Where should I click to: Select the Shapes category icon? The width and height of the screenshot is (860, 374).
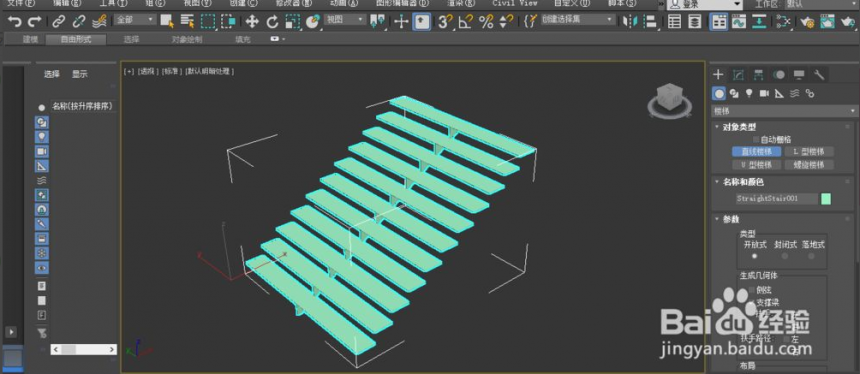734,93
